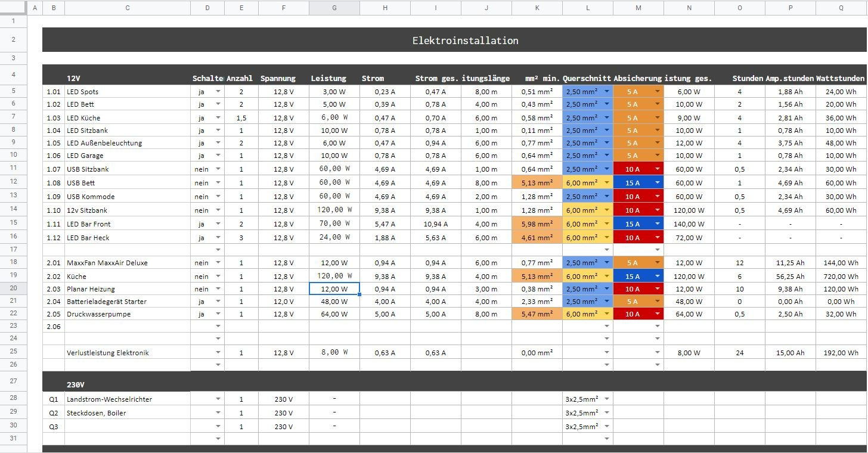868x453 pixels.
Task: Select the 'LED Außenbeleuchtung' cell
Action: tap(128, 143)
